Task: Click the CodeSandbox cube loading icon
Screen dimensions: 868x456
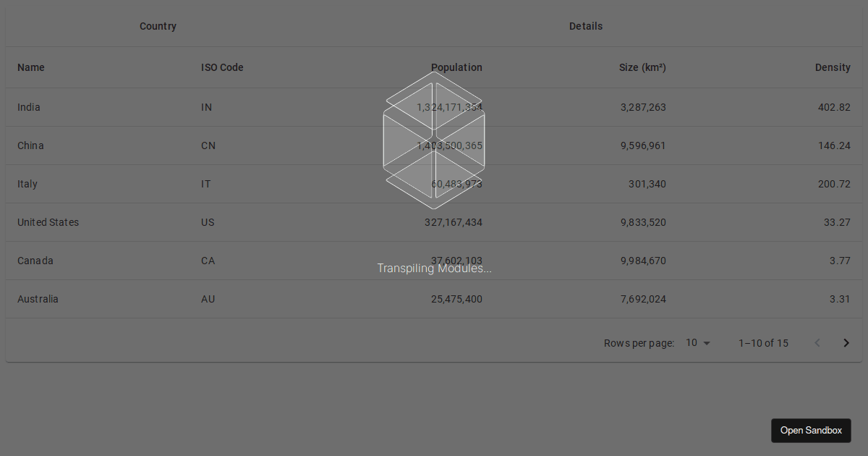Action: pyautogui.click(x=434, y=145)
